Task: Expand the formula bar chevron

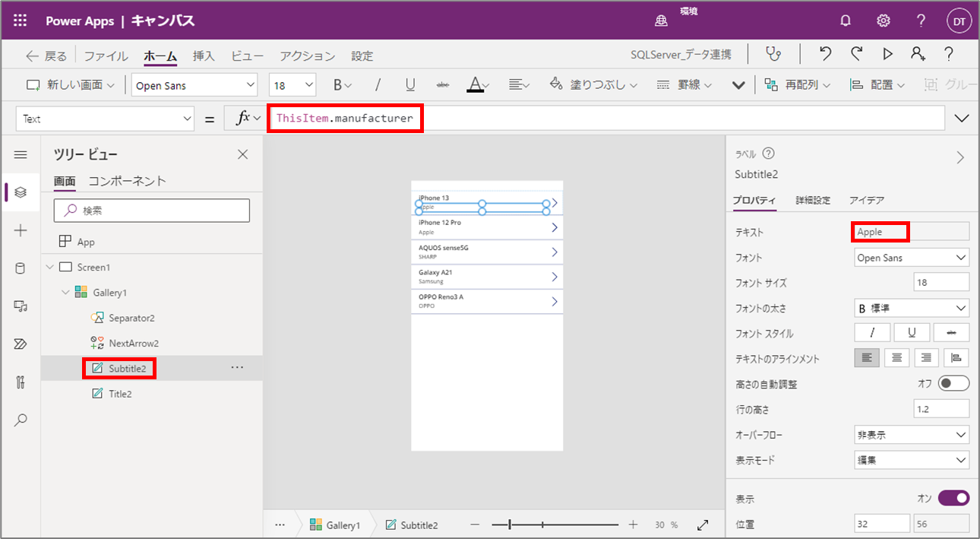Action: coord(962,119)
